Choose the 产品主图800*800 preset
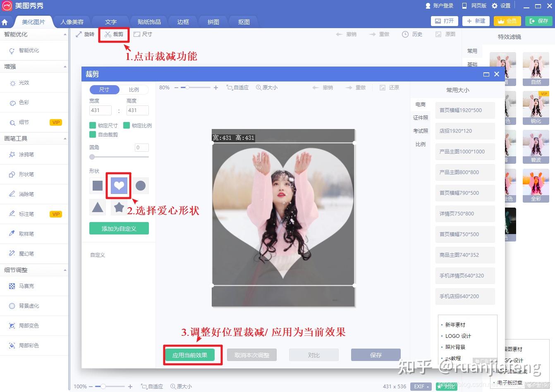The width and height of the screenshot is (555, 392). coord(465,172)
